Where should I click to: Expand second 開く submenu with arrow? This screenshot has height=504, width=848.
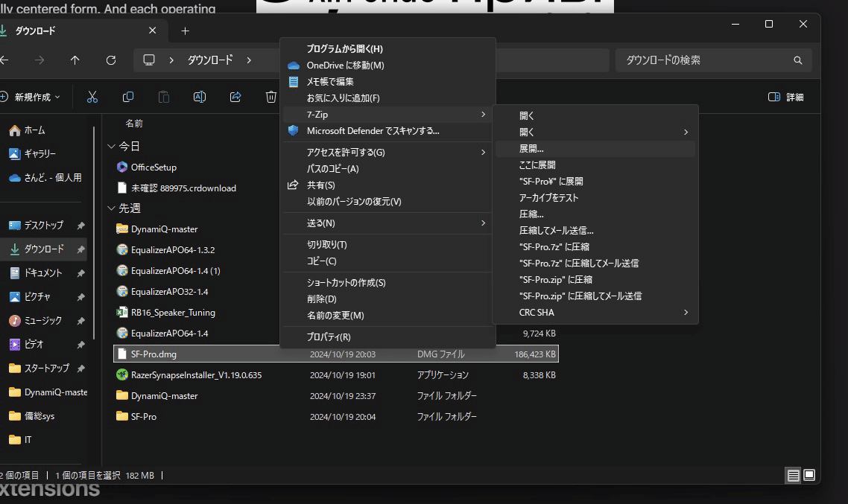pyautogui.click(x=686, y=132)
